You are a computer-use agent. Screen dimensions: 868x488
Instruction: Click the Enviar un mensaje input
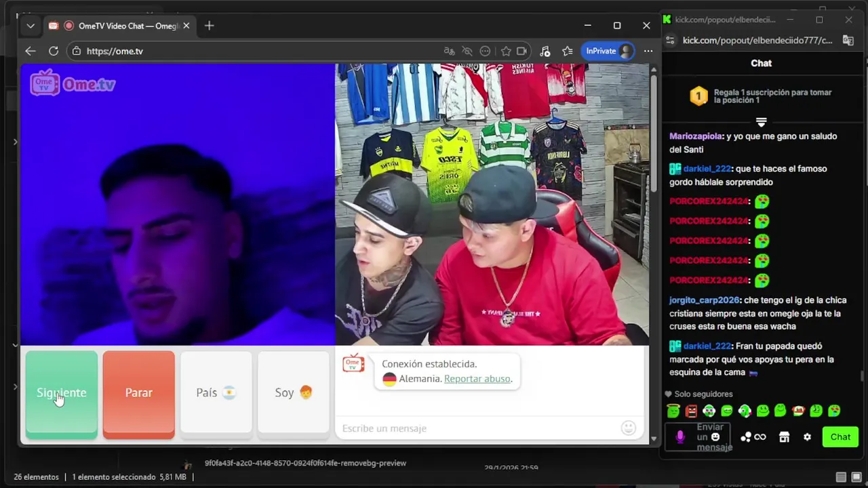[x=698, y=437]
